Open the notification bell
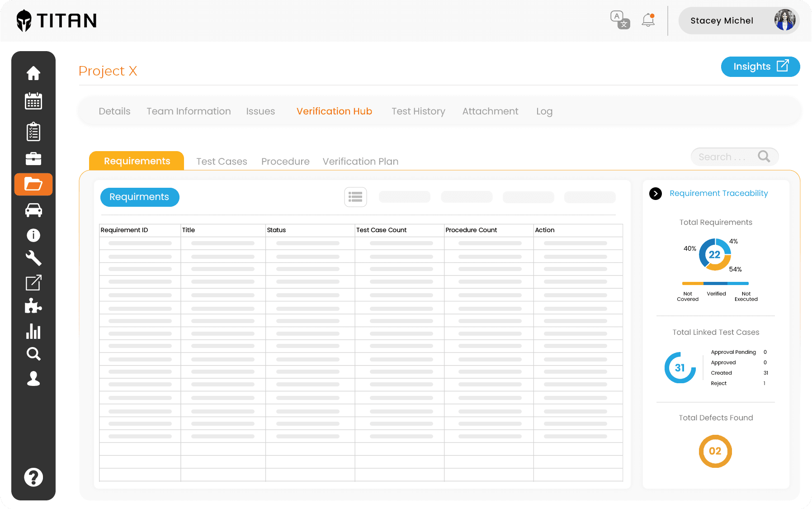Screen dimensions: 812x509 pos(647,20)
